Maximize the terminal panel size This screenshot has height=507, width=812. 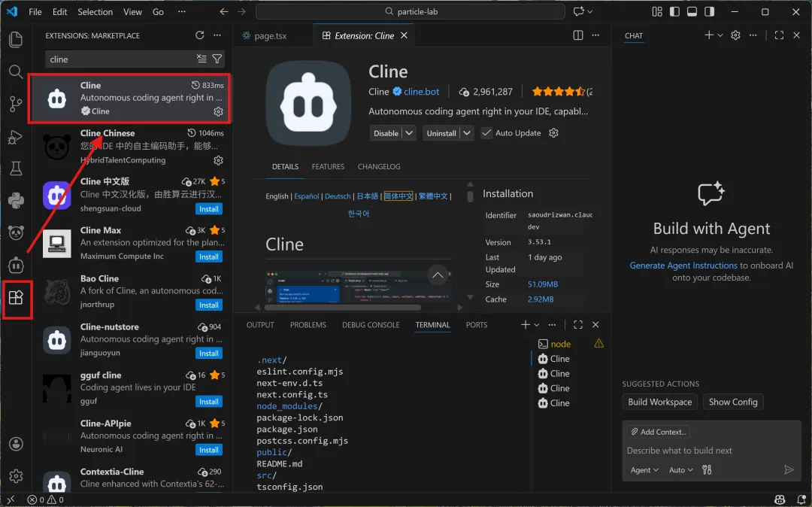click(578, 325)
